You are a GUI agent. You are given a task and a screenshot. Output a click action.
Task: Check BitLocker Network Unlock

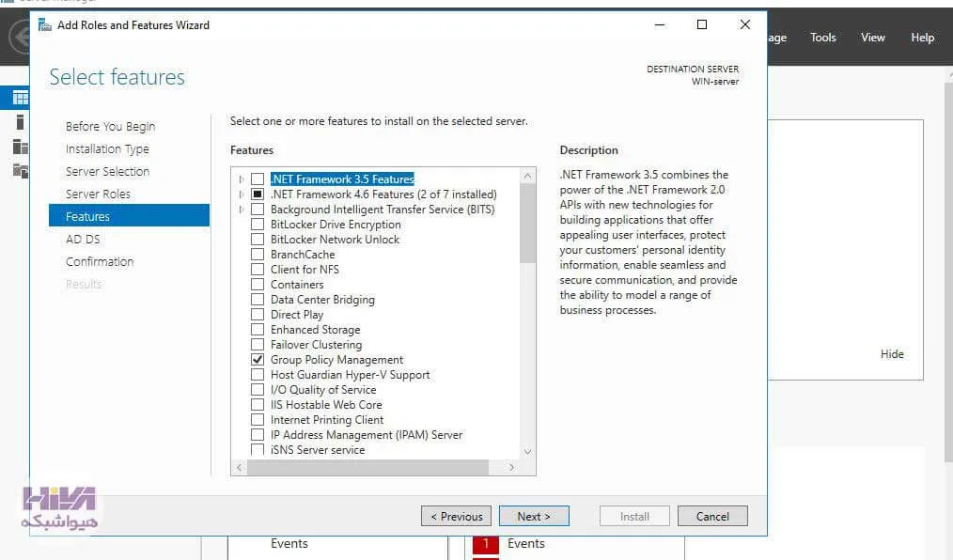point(258,240)
